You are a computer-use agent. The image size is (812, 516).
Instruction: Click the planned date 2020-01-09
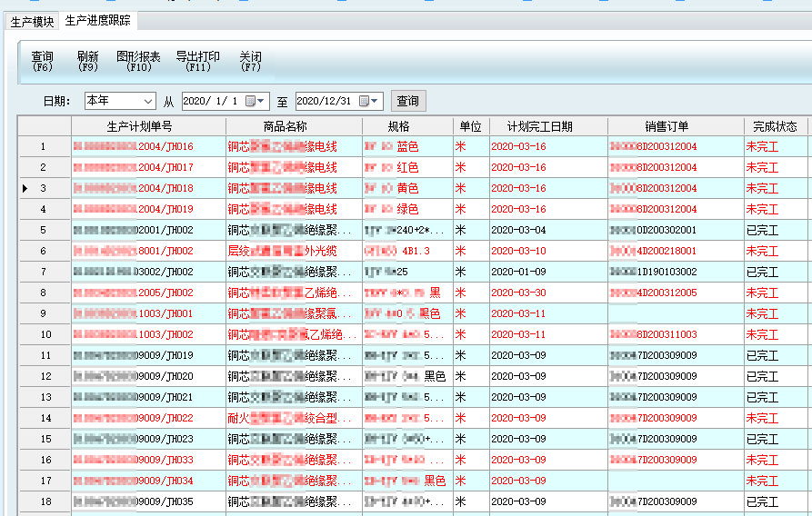pyautogui.click(x=548, y=272)
